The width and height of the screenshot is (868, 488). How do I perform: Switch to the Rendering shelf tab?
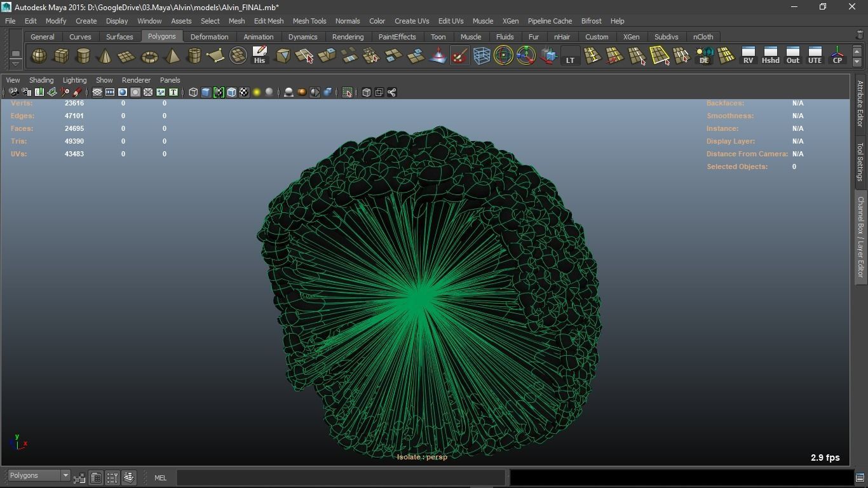pos(348,37)
